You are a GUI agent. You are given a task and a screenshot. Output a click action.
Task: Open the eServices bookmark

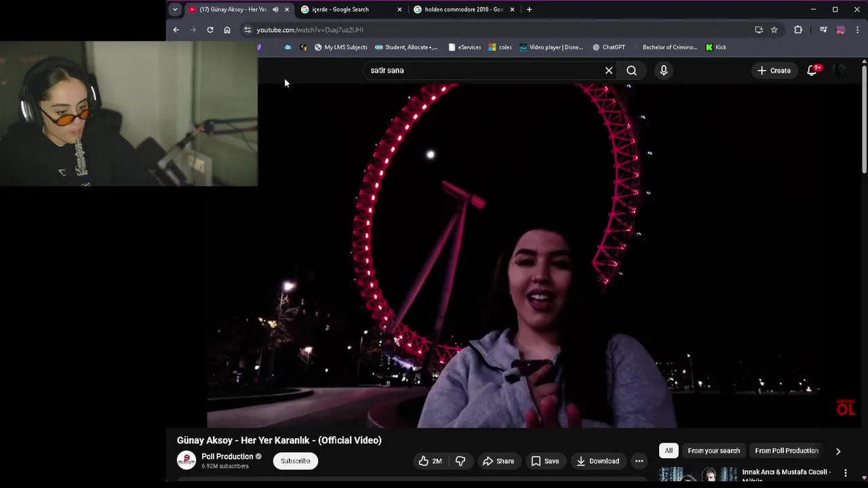coord(465,47)
